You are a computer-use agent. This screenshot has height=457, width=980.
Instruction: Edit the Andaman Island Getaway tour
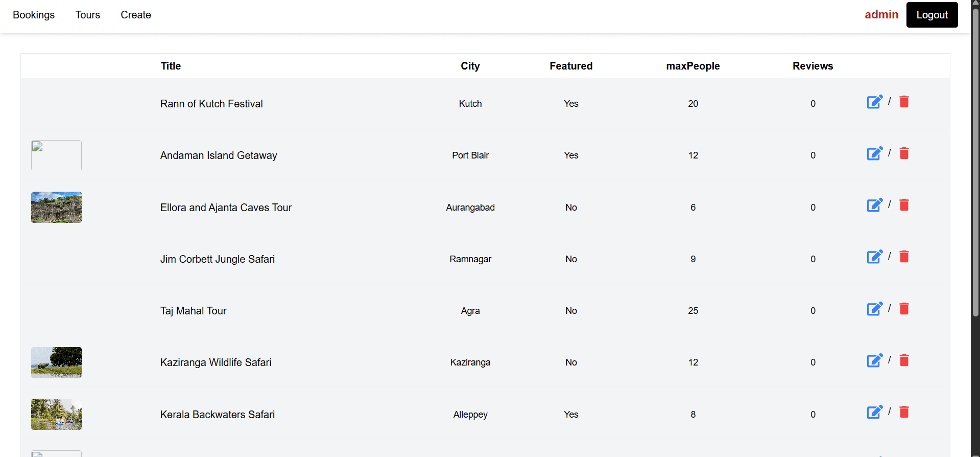click(875, 153)
